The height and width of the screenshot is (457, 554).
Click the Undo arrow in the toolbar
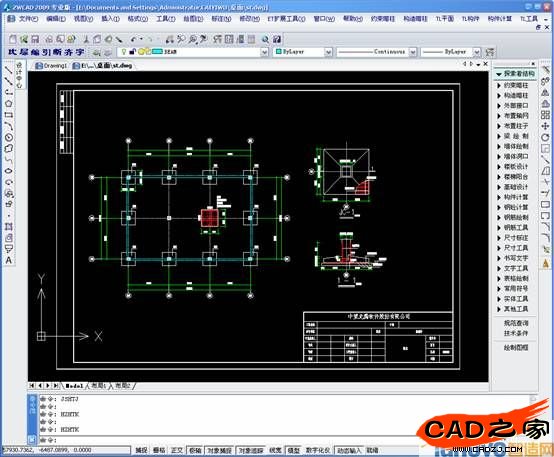[x=134, y=39]
